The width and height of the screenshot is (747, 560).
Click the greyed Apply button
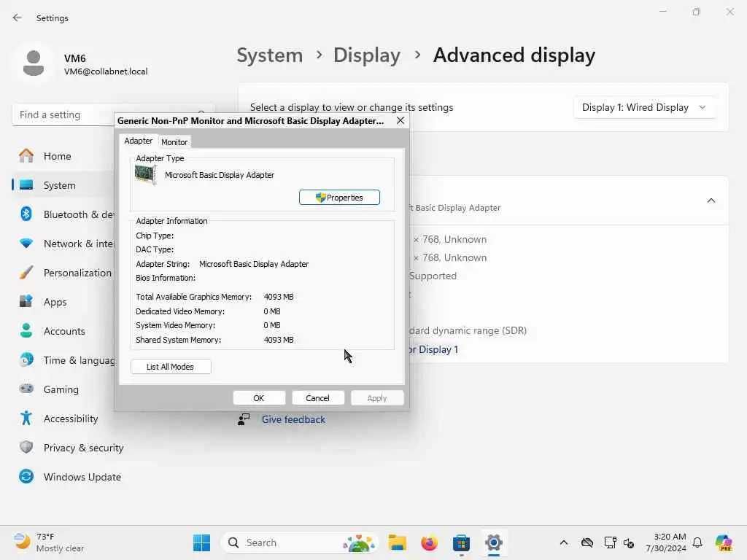377,397
